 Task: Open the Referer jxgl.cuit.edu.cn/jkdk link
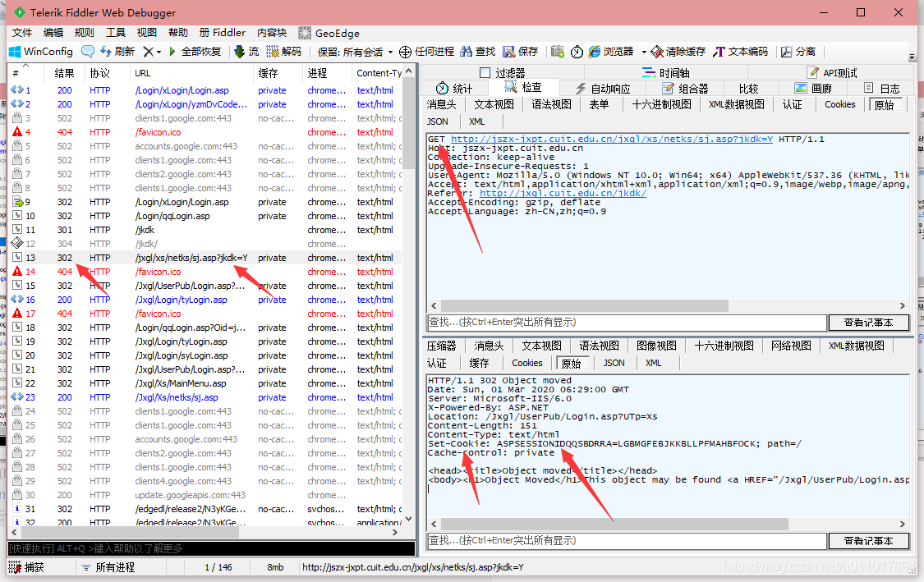(563, 193)
